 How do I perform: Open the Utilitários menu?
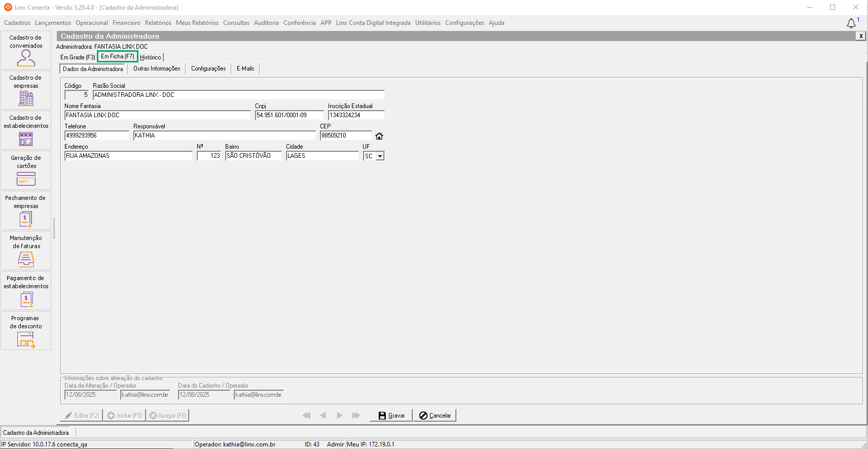[428, 23]
